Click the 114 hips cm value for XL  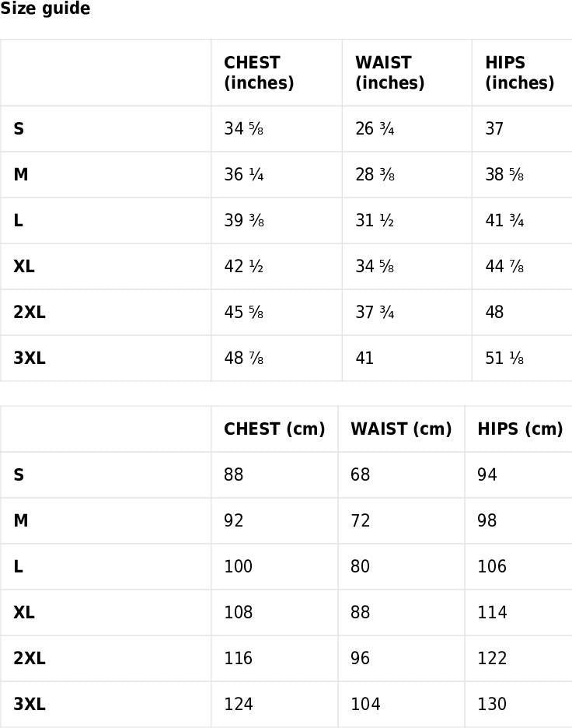coord(492,612)
